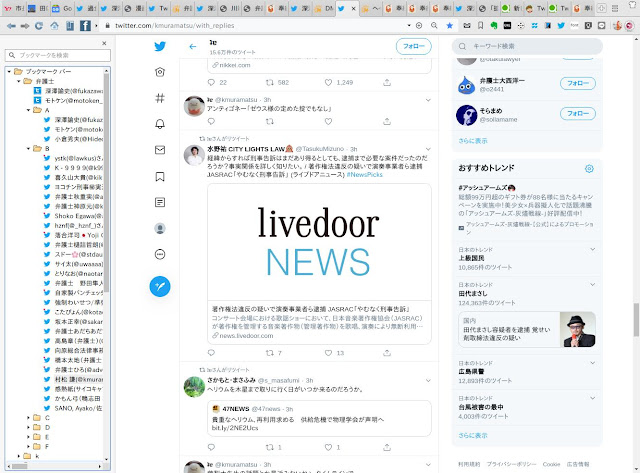This screenshot has width=640, height=473.
Task: Reply to the livedoor NEWS tweet
Action: tap(211, 353)
